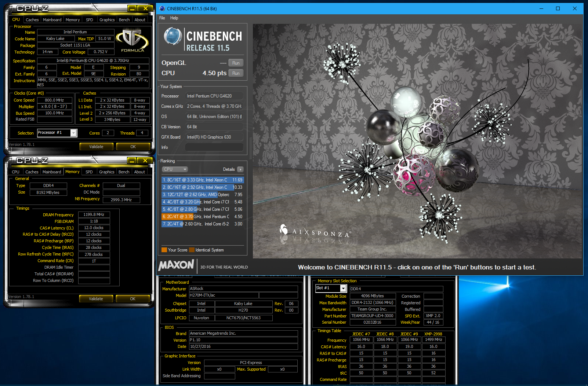Click the Processor field Intel Pentium CPU G4620
Viewport: 588px width, 386px height.
(x=214, y=96)
